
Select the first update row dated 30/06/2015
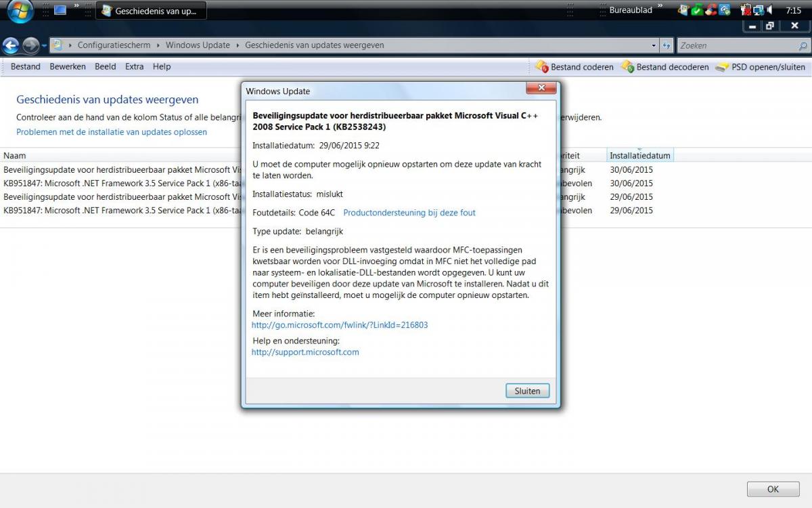point(337,170)
